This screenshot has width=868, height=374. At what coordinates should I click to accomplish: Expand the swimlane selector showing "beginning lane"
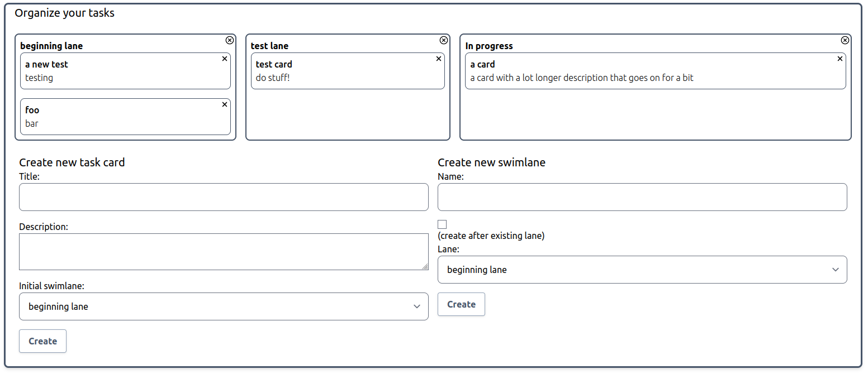[224, 306]
